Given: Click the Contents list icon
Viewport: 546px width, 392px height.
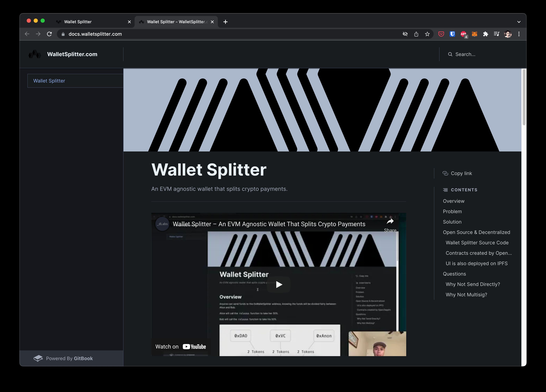Looking at the screenshot, I should coord(445,190).
